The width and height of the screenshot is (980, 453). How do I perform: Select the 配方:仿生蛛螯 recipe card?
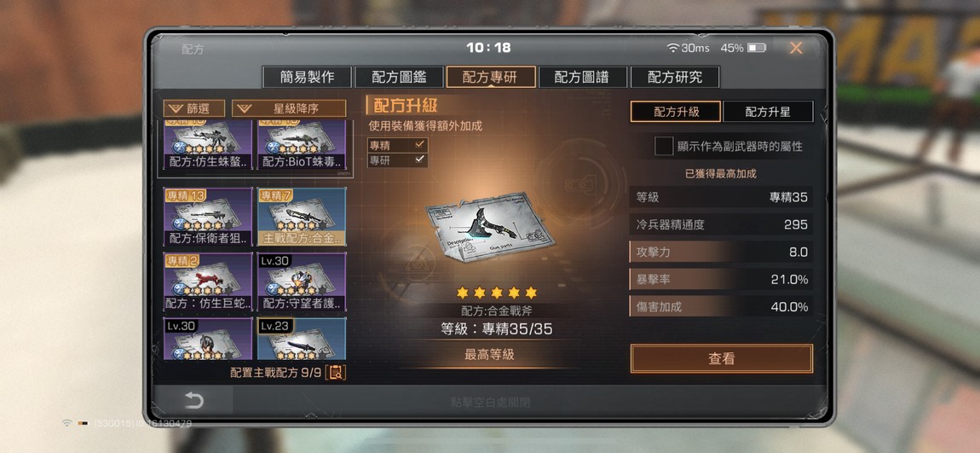207,146
